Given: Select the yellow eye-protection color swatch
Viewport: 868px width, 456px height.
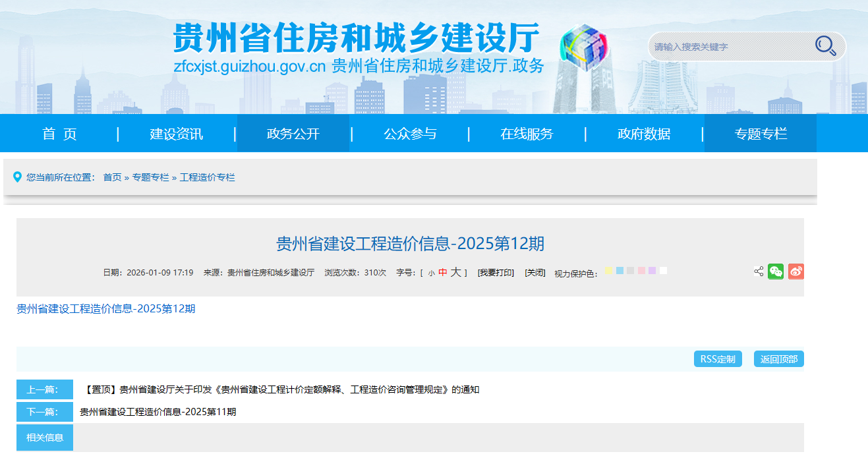Looking at the screenshot, I should pos(608,271).
